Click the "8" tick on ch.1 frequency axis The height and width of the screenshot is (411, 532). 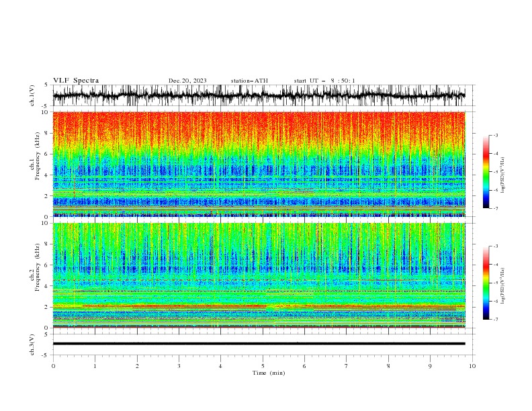(x=47, y=133)
